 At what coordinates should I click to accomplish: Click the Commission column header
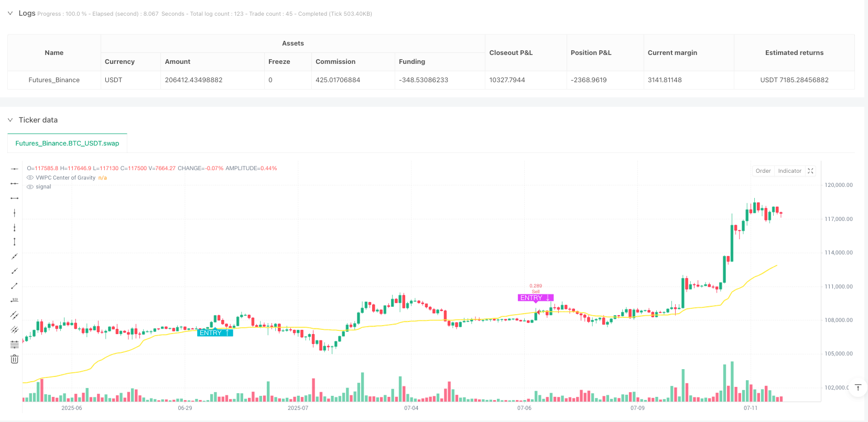(x=353, y=62)
